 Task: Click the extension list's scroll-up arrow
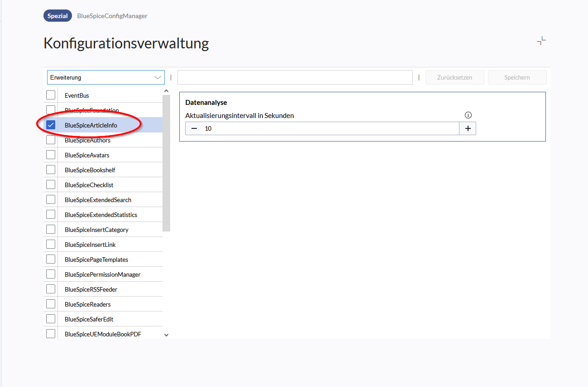pyautogui.click(x=166, y=91)
